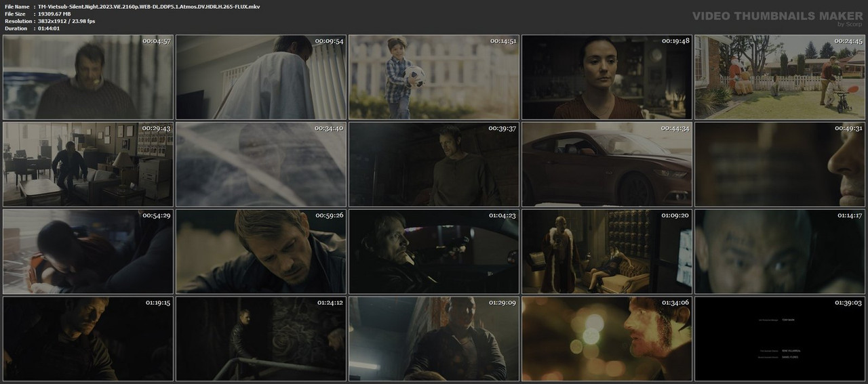Click the resolution text 3832x1912 / 23.98 fps
Screen dimensions: 868x384
66,21
